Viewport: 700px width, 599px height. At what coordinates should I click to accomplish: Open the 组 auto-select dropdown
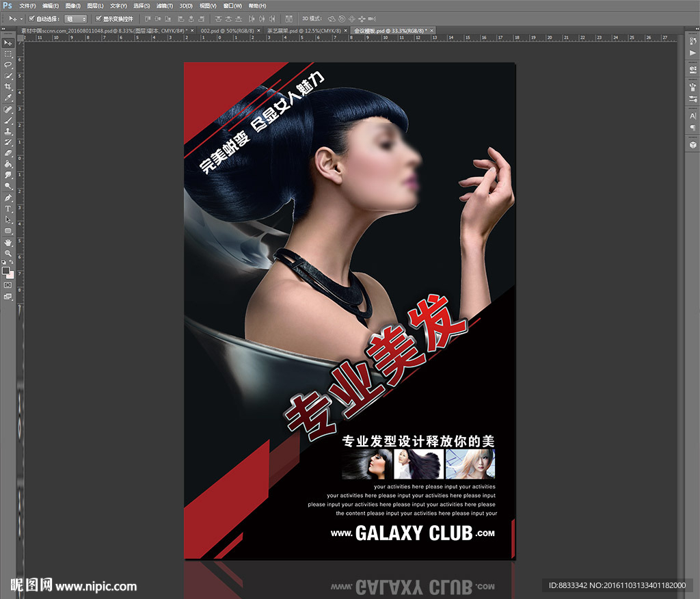[75, 18]
